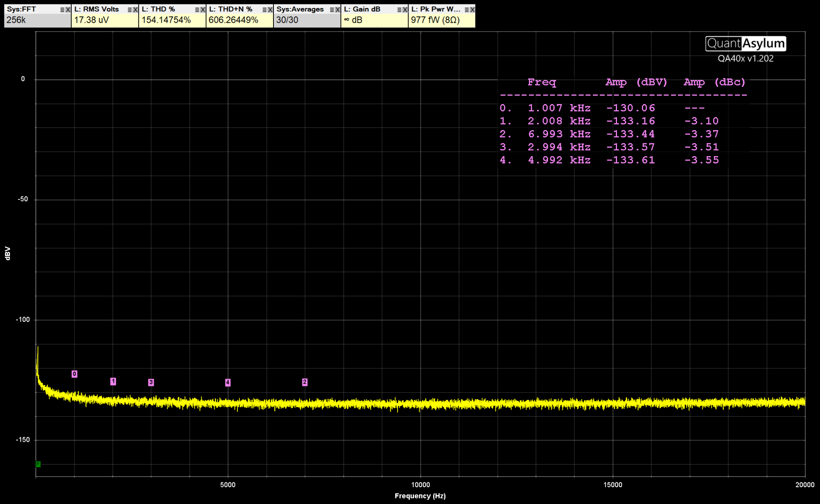820x504 pixels.
Task: Click the ∞ dB gain reading
Action: point(353,20)
